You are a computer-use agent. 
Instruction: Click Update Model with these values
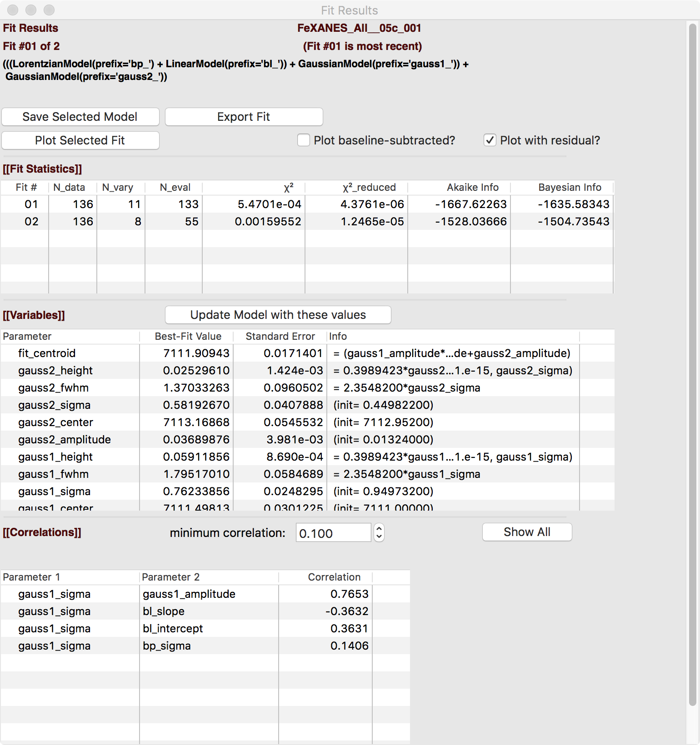(278, 315)
